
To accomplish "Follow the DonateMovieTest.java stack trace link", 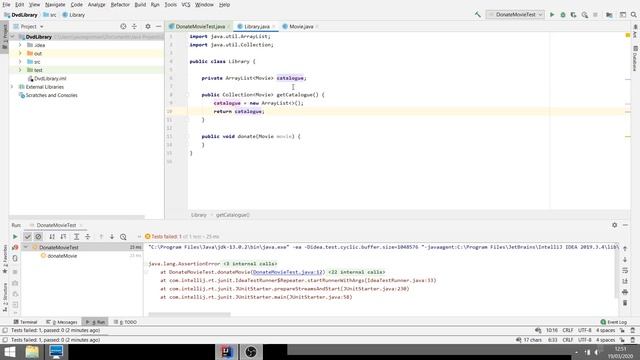I will (287, 272).
